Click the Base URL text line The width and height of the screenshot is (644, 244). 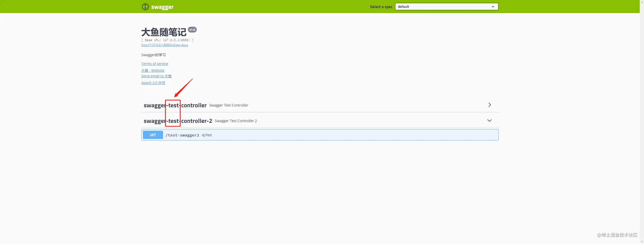click(x=167, y=40)
